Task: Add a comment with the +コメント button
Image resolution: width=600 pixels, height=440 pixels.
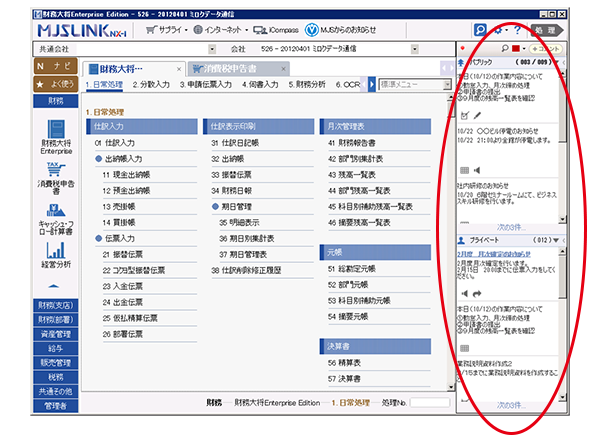Action: [x=546, y=49]
